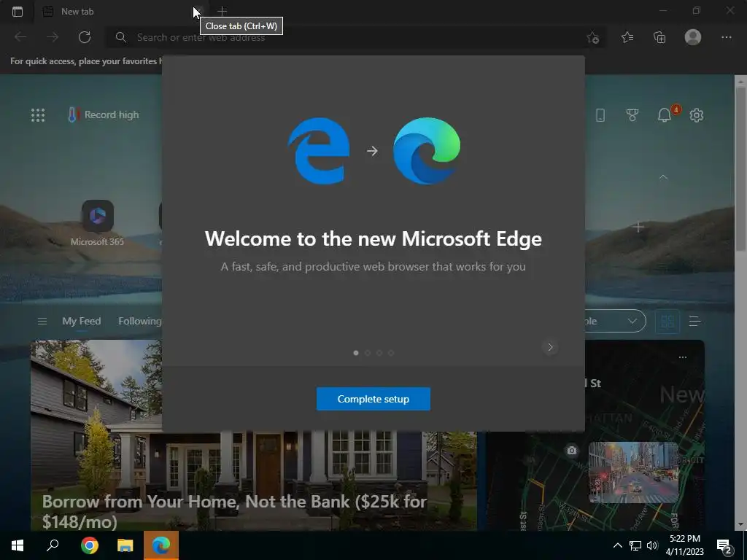Open Settings and more ellipsis menu
Image resolution: width=747 pixels, height=560 pixels.
tap(726, 37)
